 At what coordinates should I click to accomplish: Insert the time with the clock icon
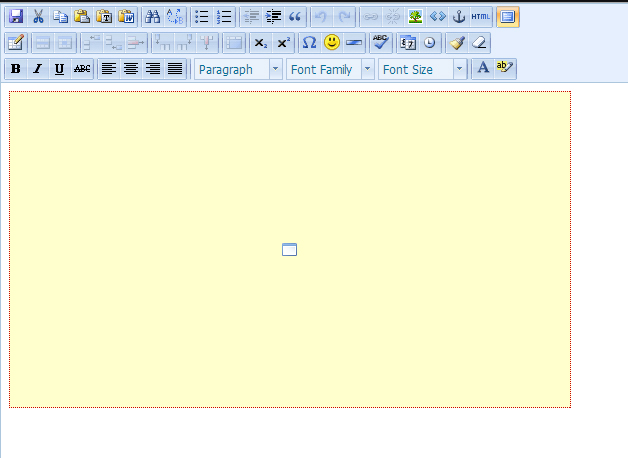tap(429, 43)
